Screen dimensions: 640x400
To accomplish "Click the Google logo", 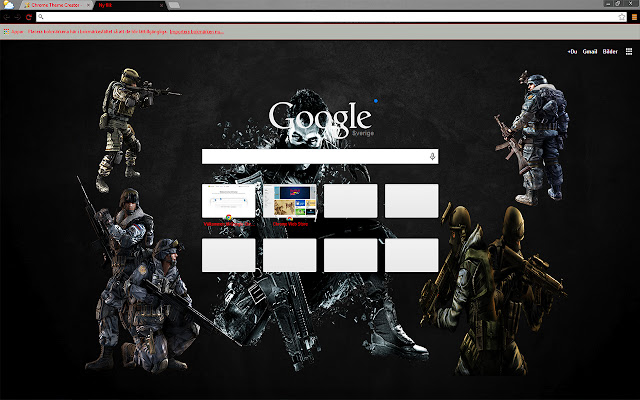I will tap(320, 118).
